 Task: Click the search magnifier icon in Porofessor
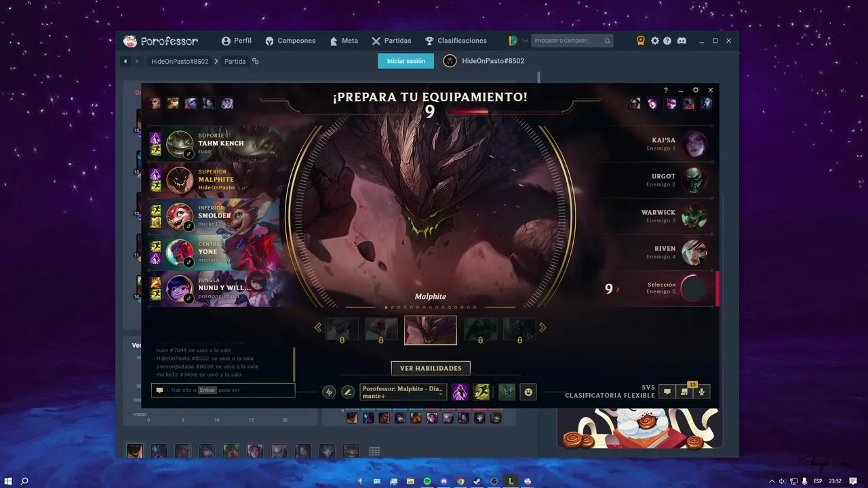[x=607, y=41]
